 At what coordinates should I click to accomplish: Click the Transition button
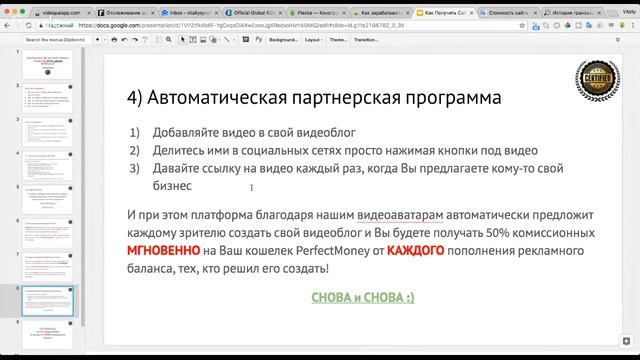coord(366,40)
